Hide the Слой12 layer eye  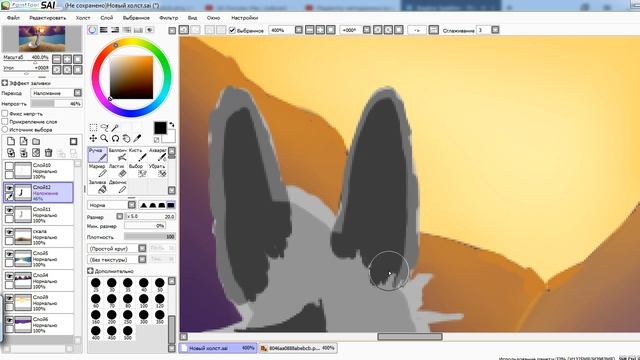click(9, 188)
